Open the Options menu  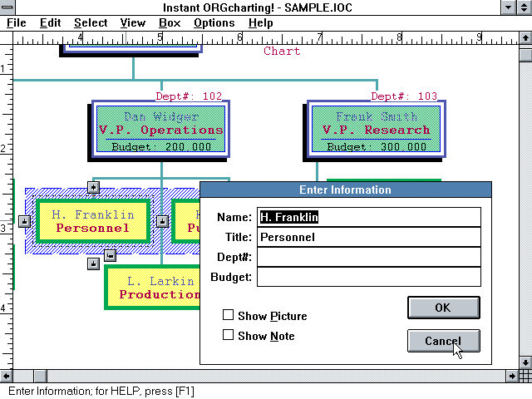(x=214, y=22)
